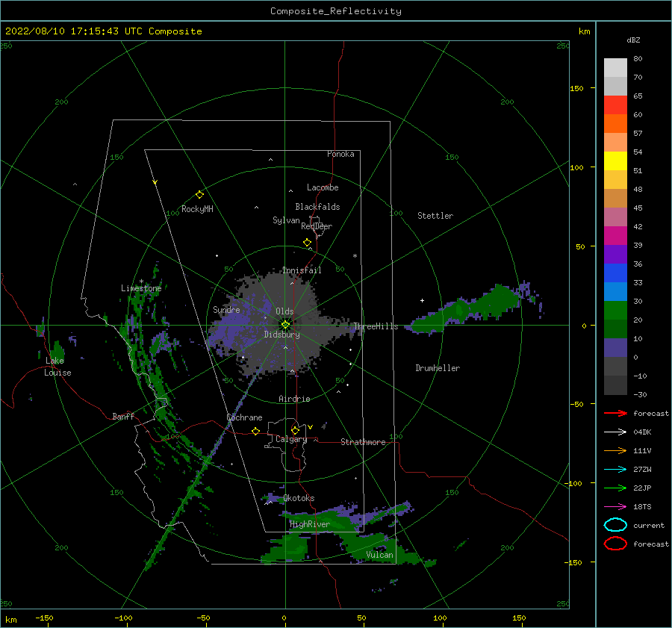The height and width of the screenshot is (628, 672).
Task: Click the RockyMH label
Action: [x=197, y=209]
